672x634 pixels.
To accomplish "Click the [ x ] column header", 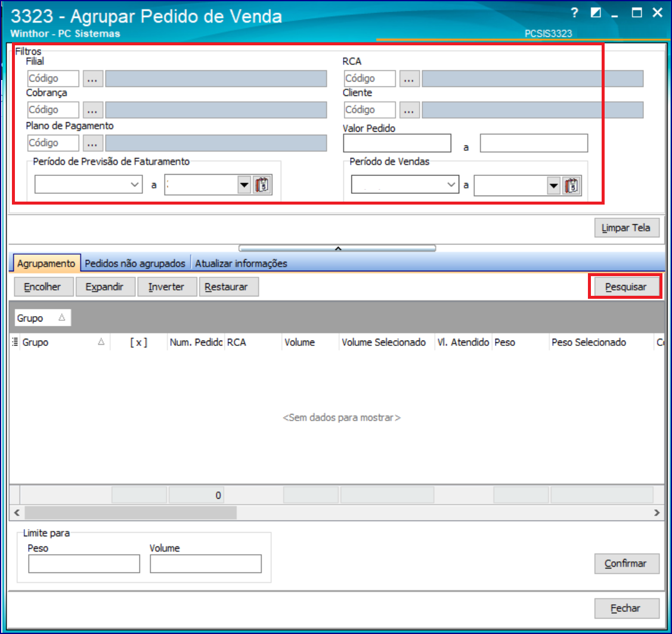I will [138, 342].
